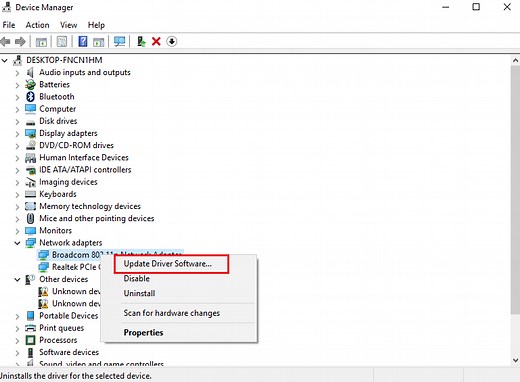
Task: Expand the Audio inputs and outputs node
Action: 17,73
